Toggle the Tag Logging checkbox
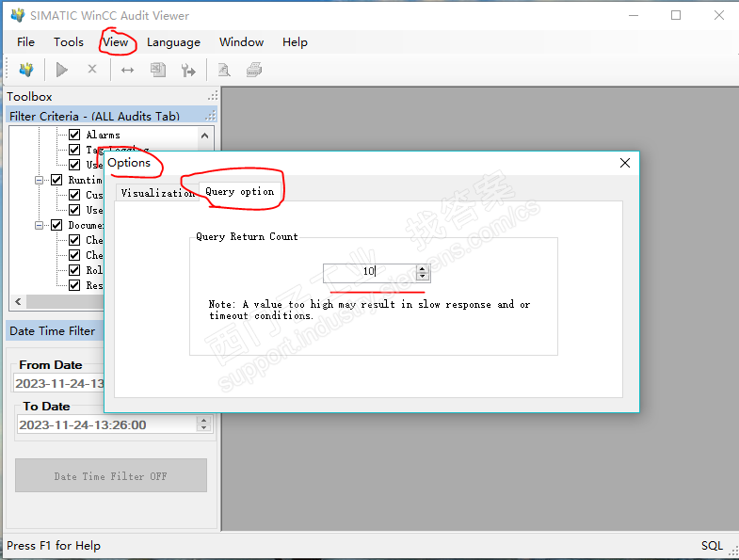Screen dimensions: 739x560 click(74, 150)
